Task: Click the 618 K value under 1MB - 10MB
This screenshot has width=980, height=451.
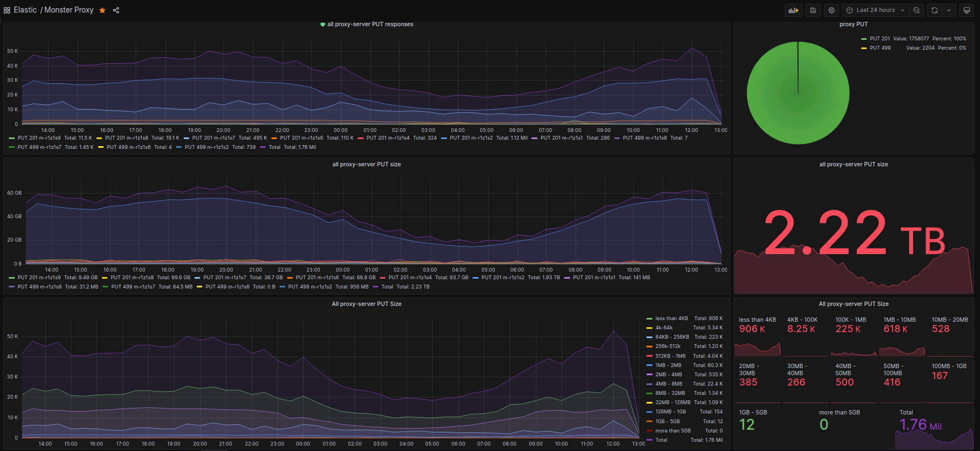Action: pyautogui.click(x=896, y=329)
